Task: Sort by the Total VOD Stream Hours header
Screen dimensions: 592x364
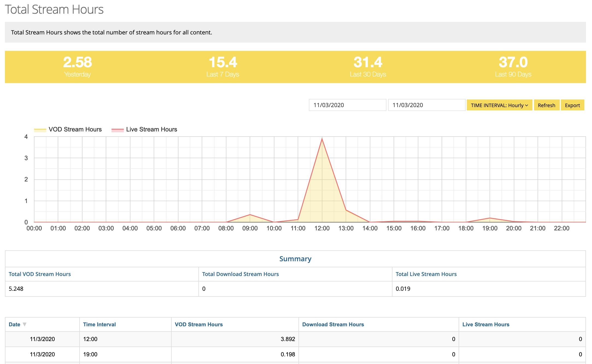Action: click(40, 274)
